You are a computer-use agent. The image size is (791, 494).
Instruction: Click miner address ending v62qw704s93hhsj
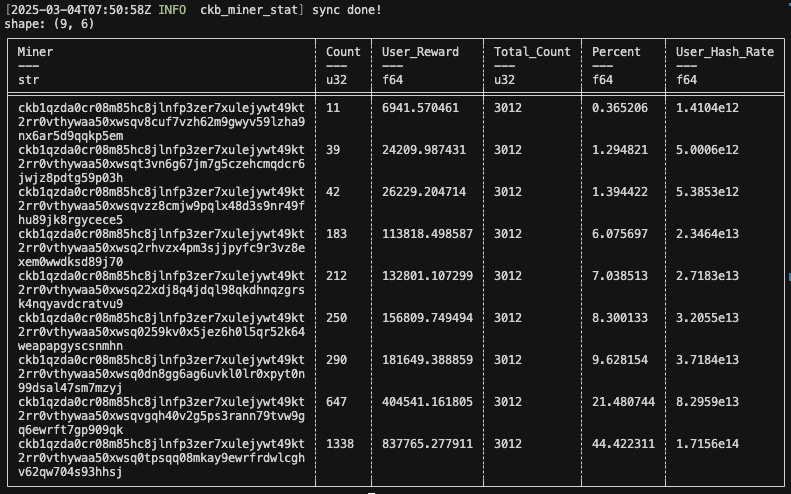click(161, 457)
